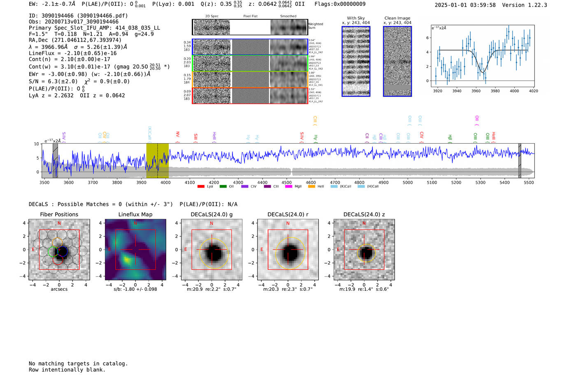Click the magenta MgII legend swatch
This screenshot has width=576, height=392.
pyautogui.click(x=288, y=187)
